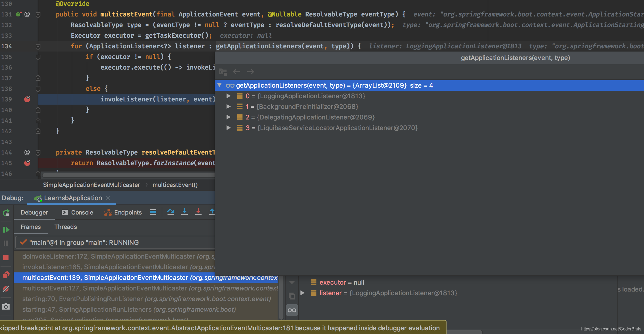Screen dimensions: 644x334
Task: Click the Step Into icon in debugger
Action: pos(185,213)
